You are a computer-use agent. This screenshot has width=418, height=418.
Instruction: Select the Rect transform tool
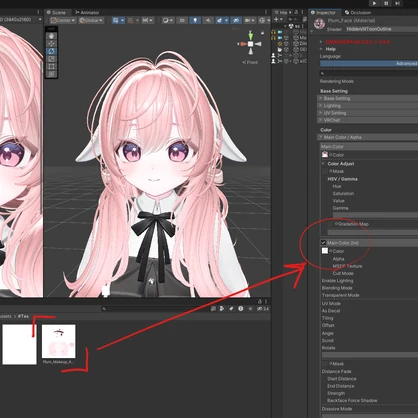[x=51, y=66]
